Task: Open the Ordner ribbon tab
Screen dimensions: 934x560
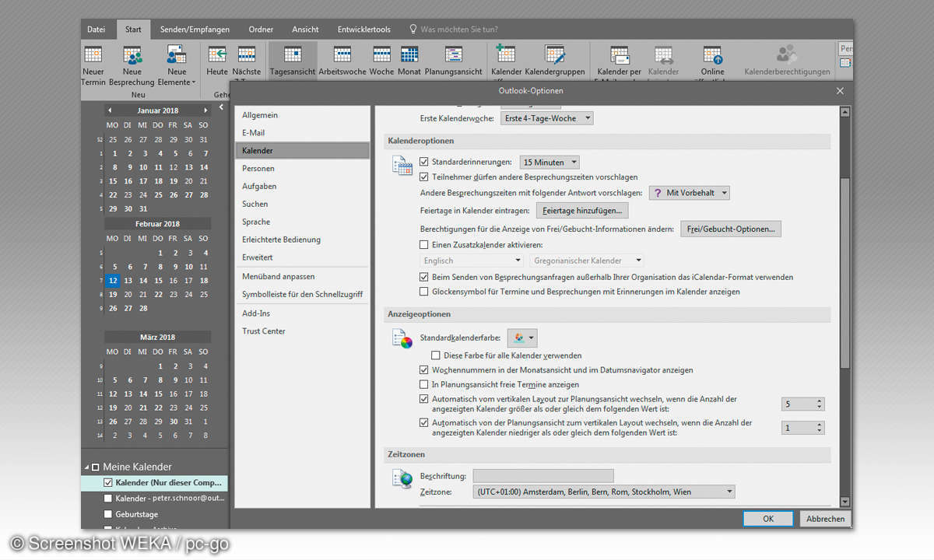Action: (261, 30)
